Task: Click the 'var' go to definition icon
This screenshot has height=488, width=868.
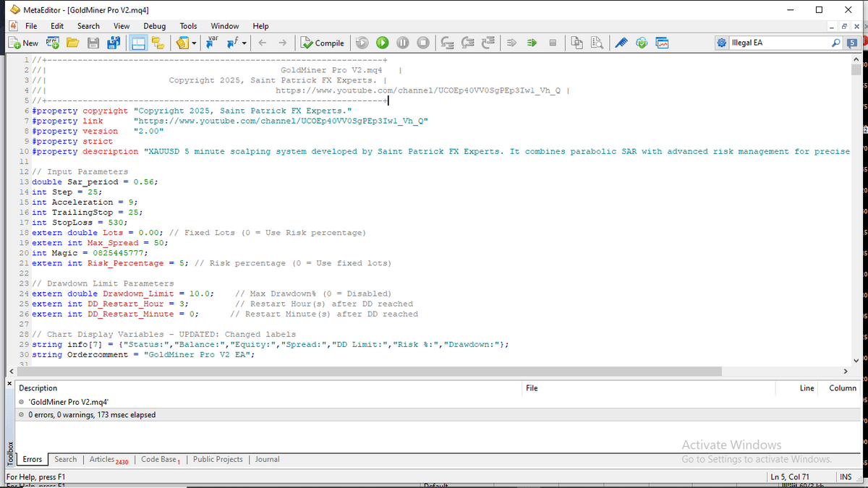Action: (x=213, y=43)
